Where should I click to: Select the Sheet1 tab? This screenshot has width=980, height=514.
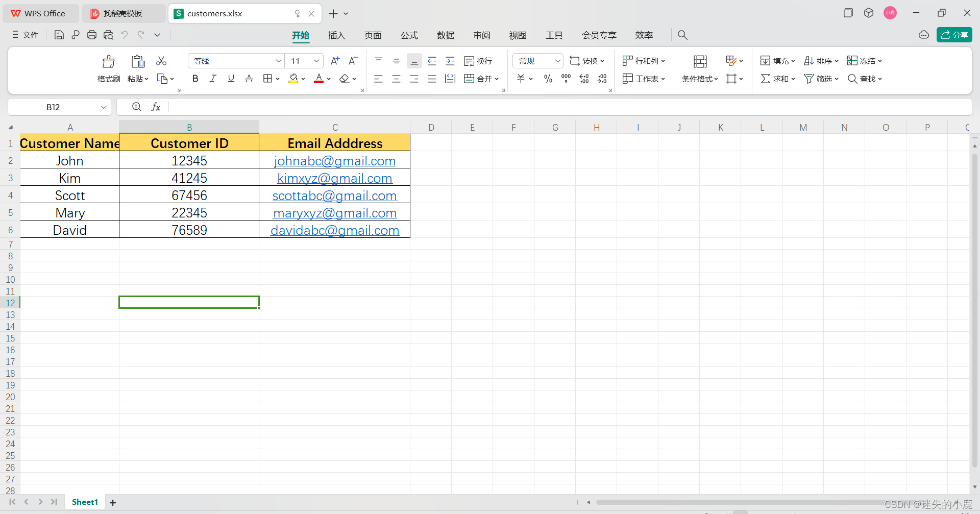coord(85,502)
